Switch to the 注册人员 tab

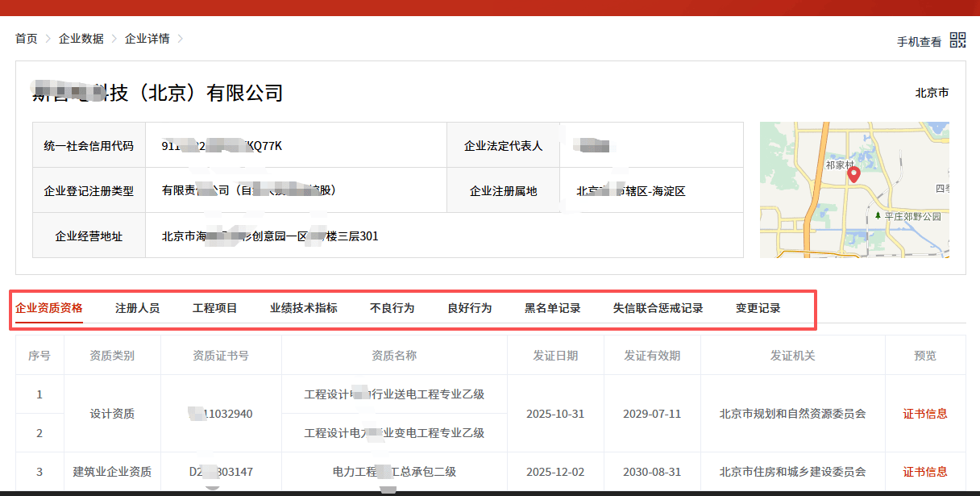[x=137, y=308]
